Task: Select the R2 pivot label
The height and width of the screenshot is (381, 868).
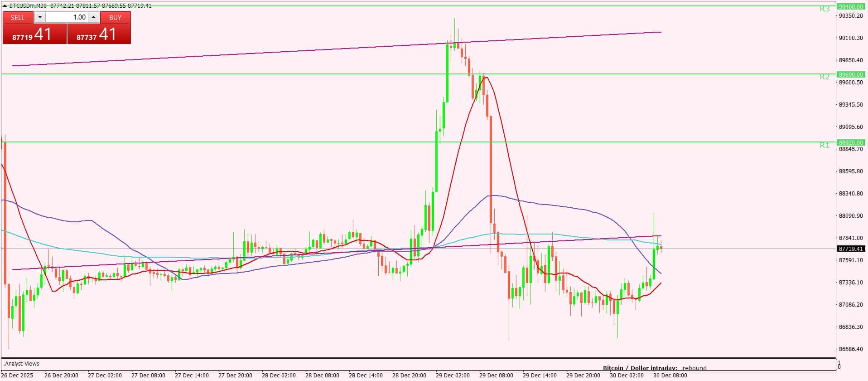Action: tap(825, 77)
